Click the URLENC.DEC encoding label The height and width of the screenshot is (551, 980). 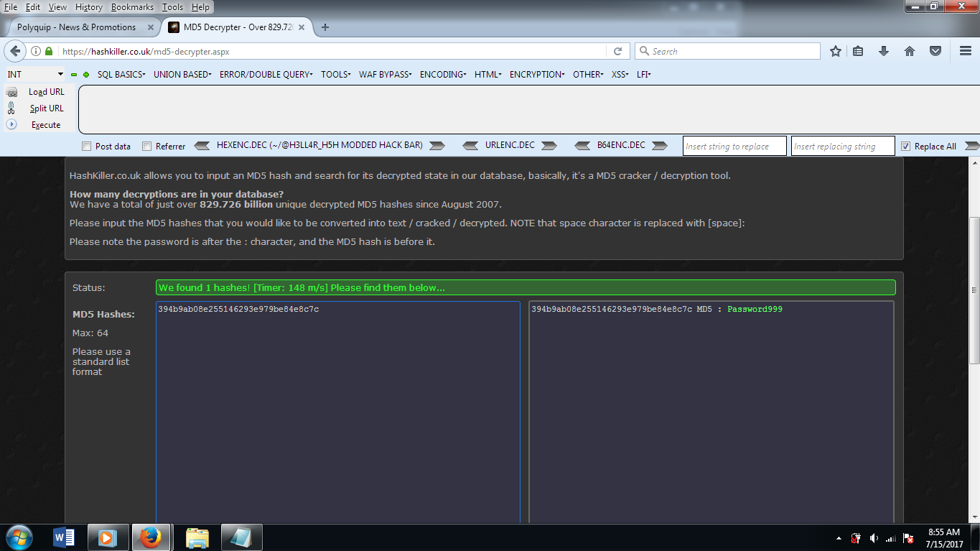click(510, 145)
